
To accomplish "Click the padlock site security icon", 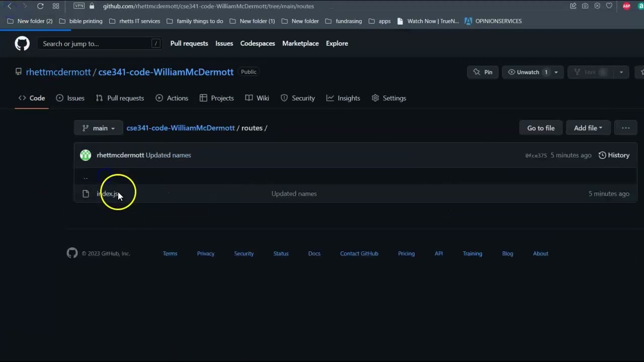I will [92, 6].
